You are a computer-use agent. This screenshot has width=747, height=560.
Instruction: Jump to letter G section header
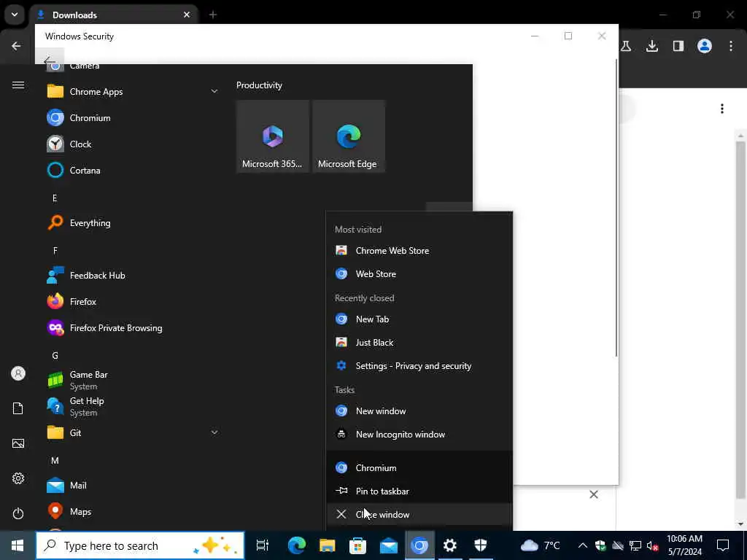coord(55,355)
